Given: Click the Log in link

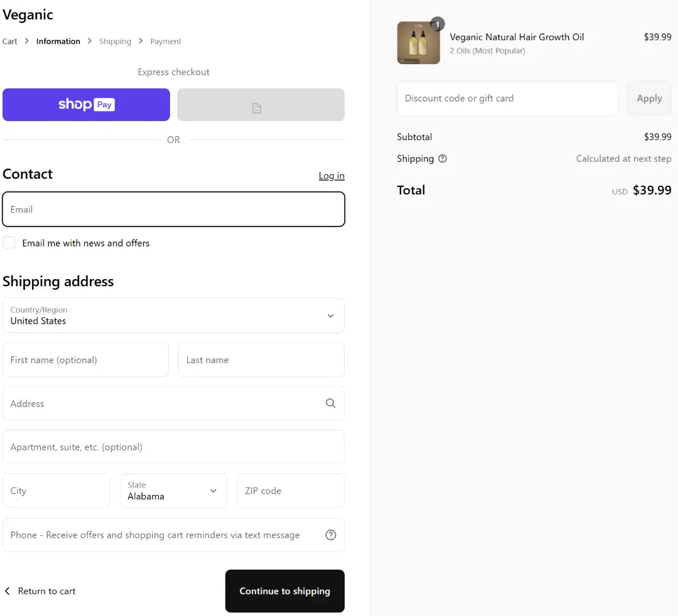Looking at the screenshot, I should coord(331,176).
